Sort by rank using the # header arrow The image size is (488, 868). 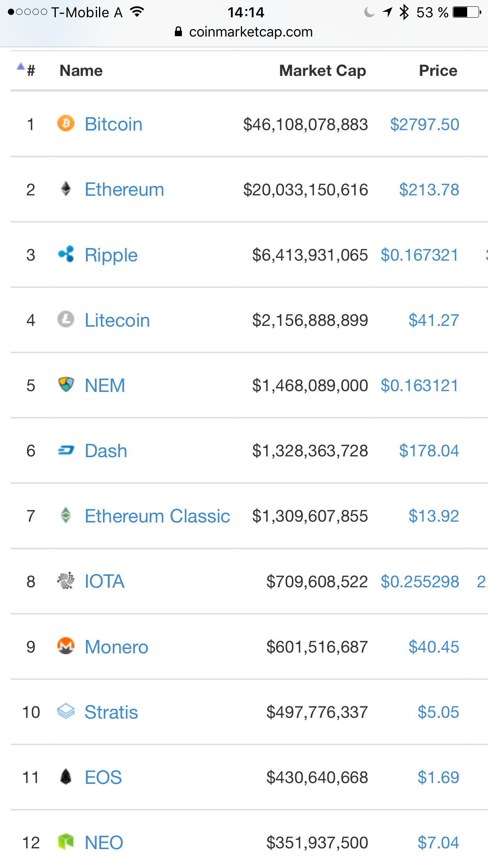tap(26, 70)
